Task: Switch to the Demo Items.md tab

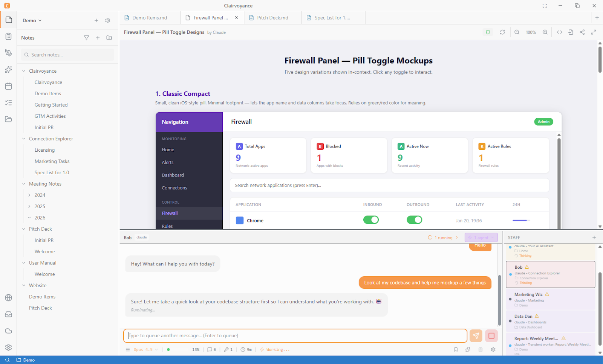Action: click(150, 18)
